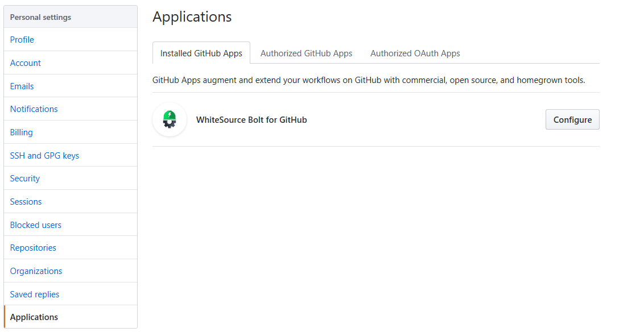Viewport: 644px width, 332px height.
Task: Select Saved replies menu item
Action: (x=35, y=294)
